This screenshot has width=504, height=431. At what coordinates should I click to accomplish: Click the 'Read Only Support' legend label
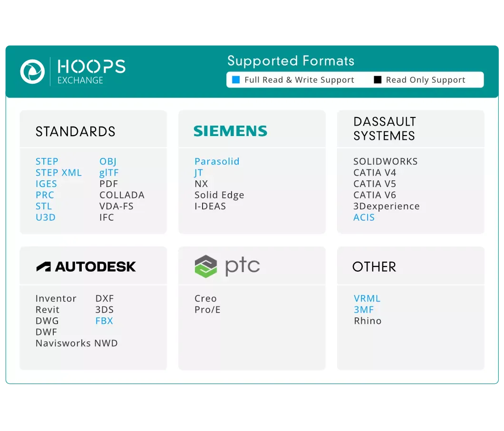(x=426, y=80)
